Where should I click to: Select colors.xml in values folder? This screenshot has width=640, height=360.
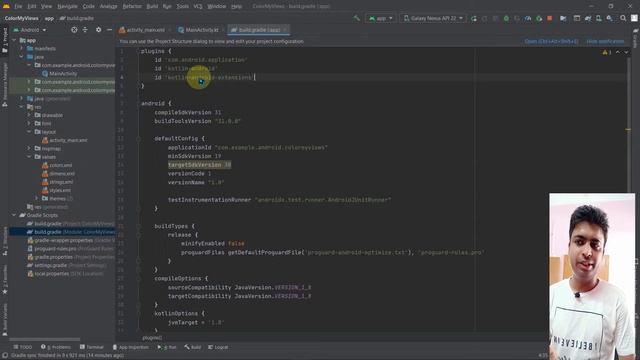(x=57, y=165)
